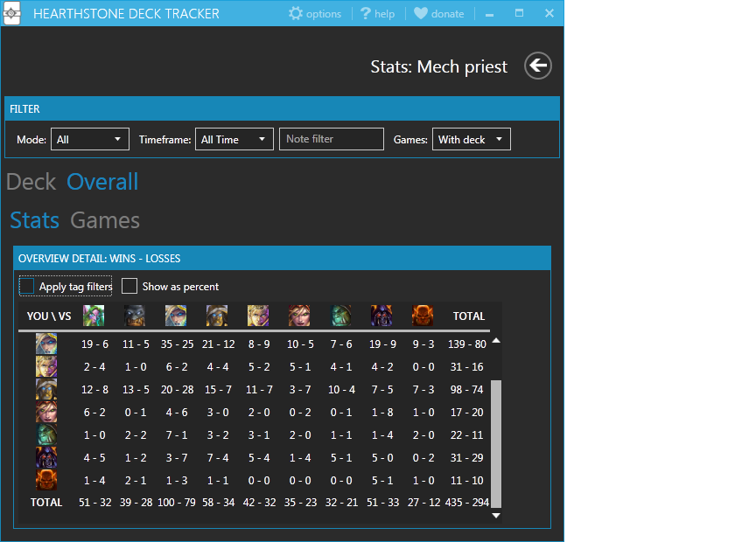Click the 51 - 32 column total
Screen dimensions: 756x542
point(95,503)
